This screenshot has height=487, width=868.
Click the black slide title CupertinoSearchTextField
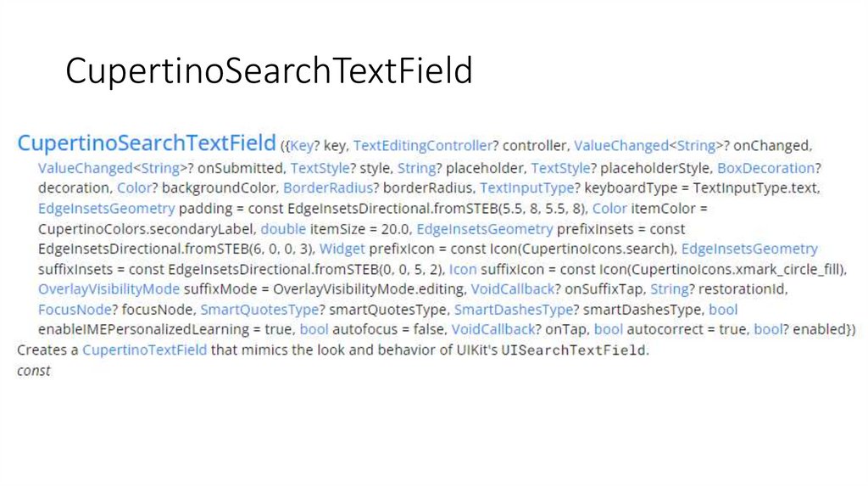pos(269,71)
